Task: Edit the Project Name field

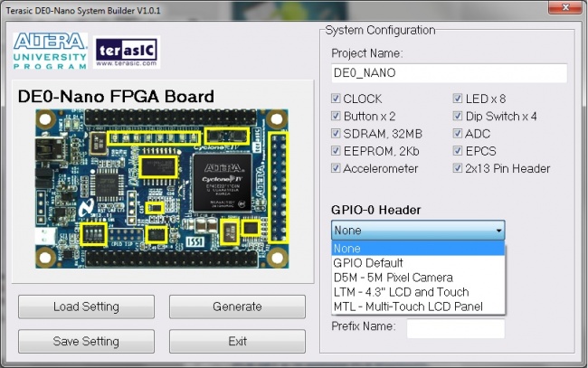Action: (450, 72)
